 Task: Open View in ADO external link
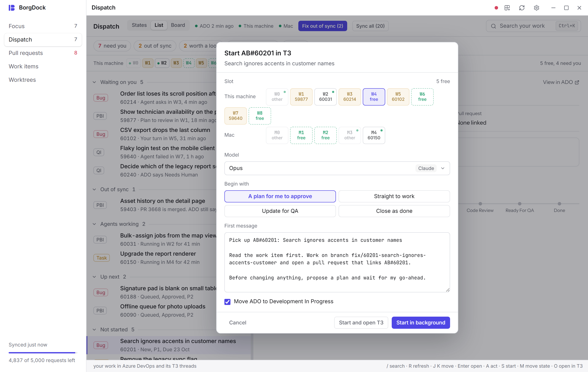click(561, 82)
